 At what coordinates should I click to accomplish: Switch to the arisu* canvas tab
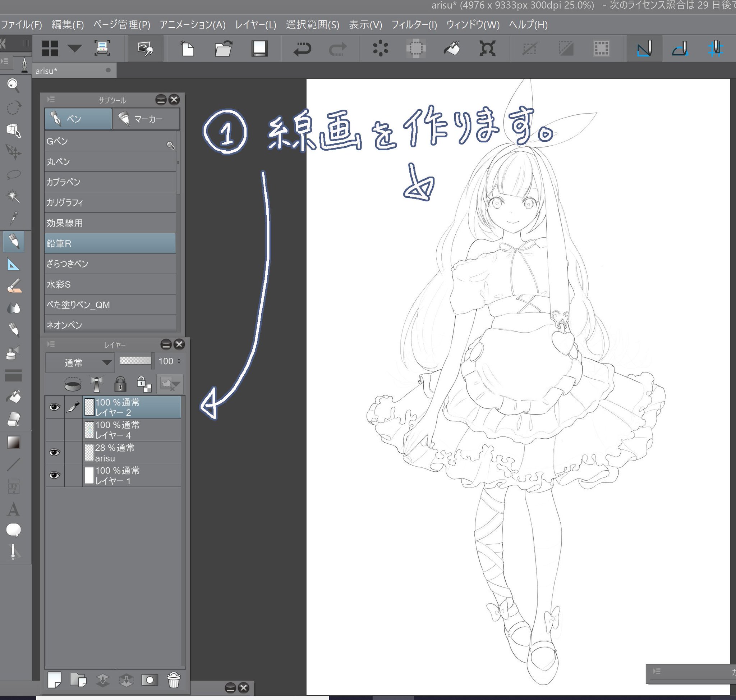74,70
